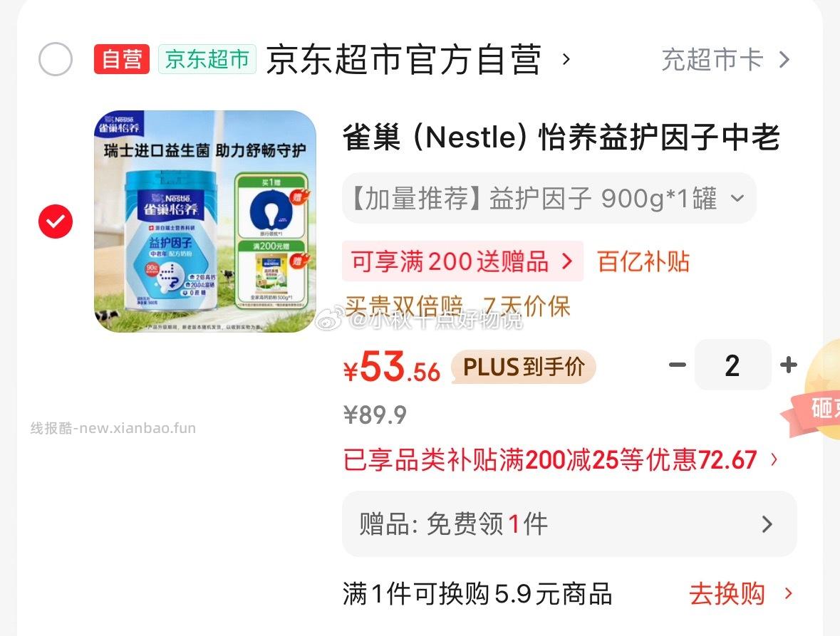Viewport: 840px width, 636px height.
Task: Expand 益护因子 900g*1罐 spec dropdown
Action: click(549, 199)
